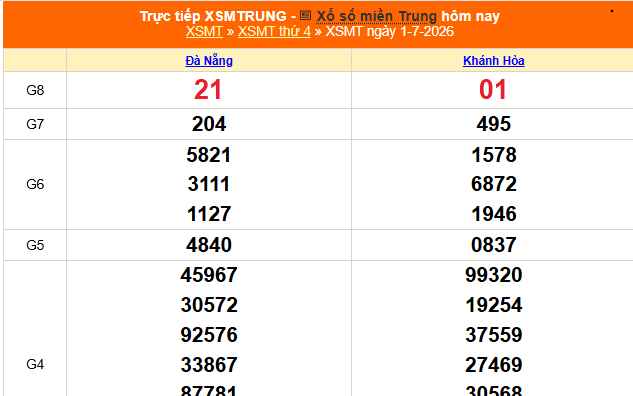
Task: Click the Xổ số miền Trung link
Action: (376, 16)
